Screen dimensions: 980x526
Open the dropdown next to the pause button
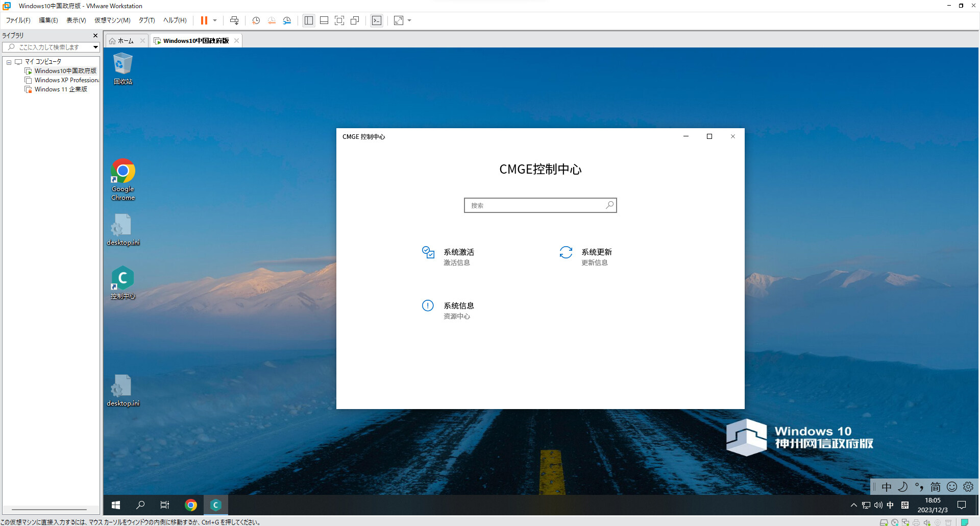point(215,20)
